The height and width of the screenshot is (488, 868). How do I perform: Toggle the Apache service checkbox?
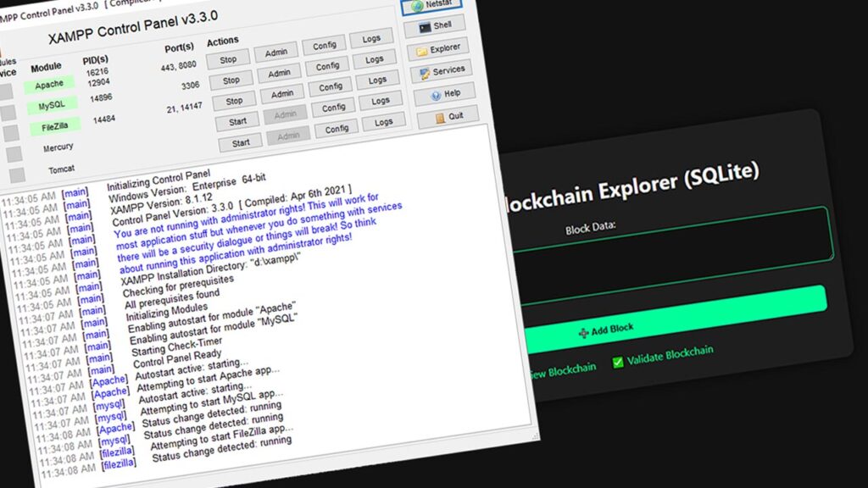pyautogui.click(x=6, y=91)
